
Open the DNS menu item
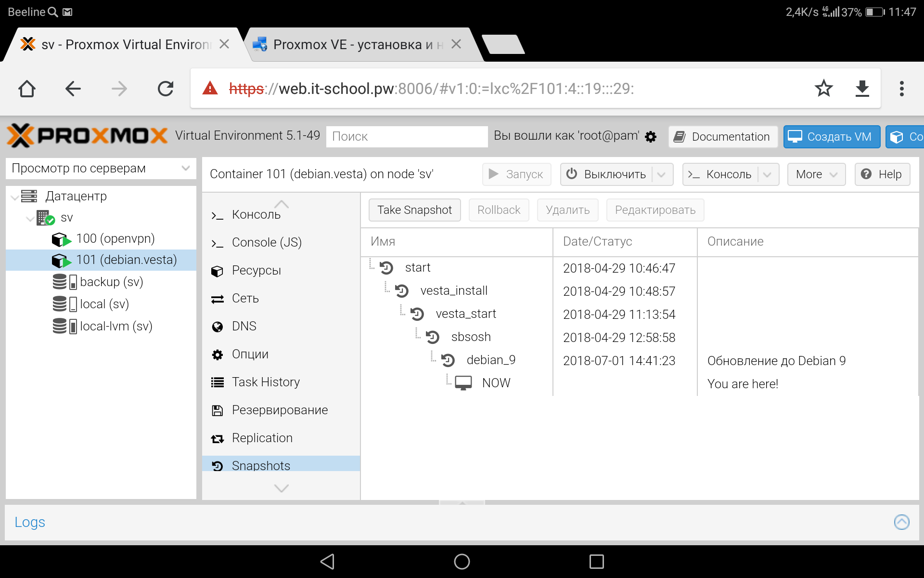tap(281, 326)
